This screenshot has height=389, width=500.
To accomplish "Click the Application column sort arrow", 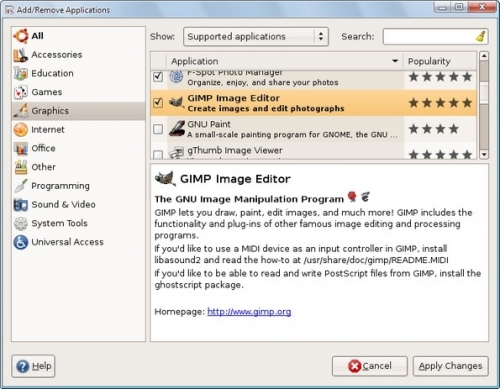I will point(395,61).
